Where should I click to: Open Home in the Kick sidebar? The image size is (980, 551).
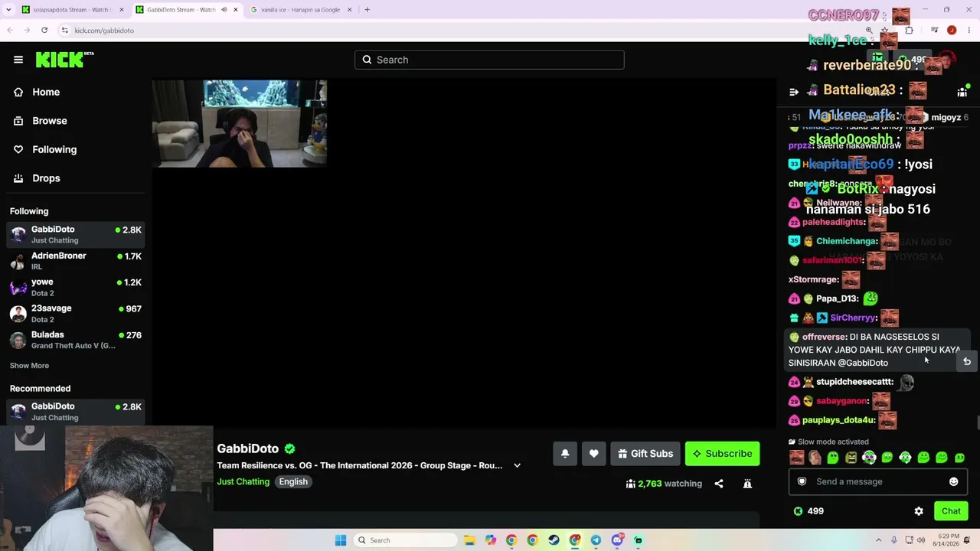click(x=46, y=92)
